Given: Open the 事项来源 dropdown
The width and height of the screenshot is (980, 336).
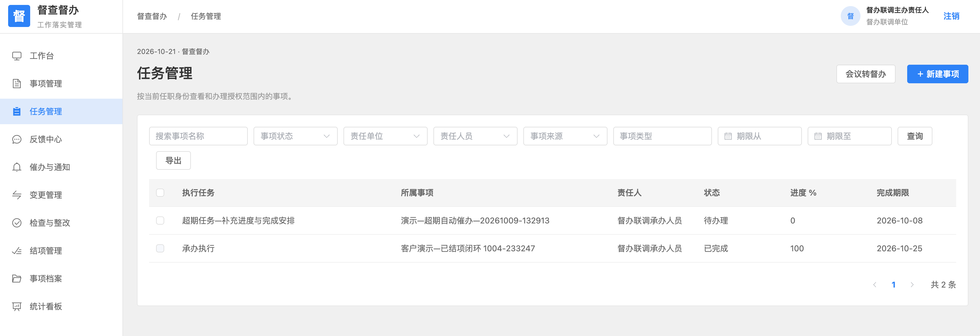Looking at the screenshot, I should 565,136.
